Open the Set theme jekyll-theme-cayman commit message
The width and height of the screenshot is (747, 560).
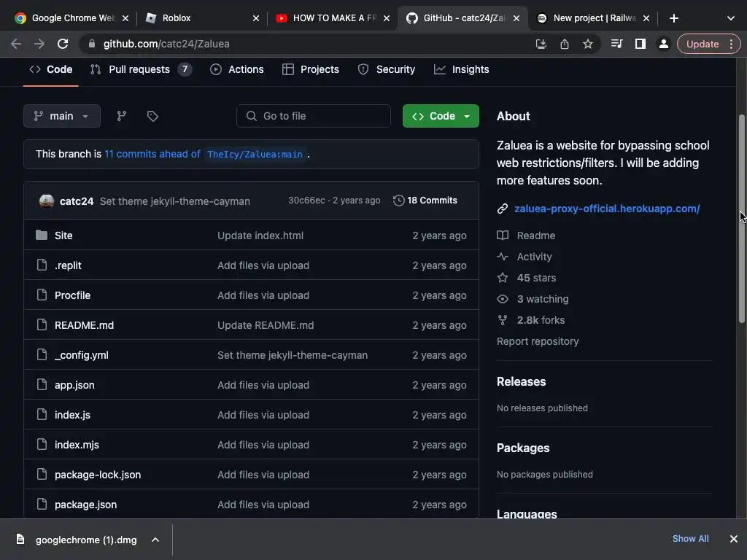[175, 201]
